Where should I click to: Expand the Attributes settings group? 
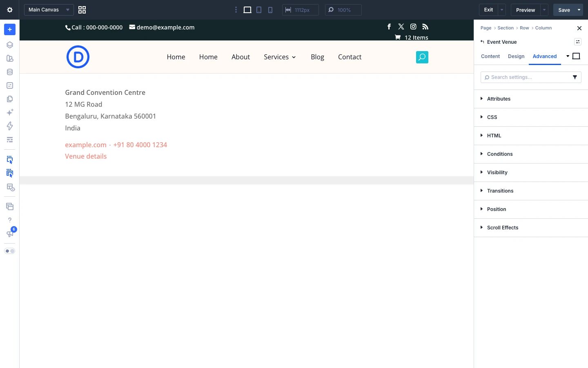tap(531, 99)
